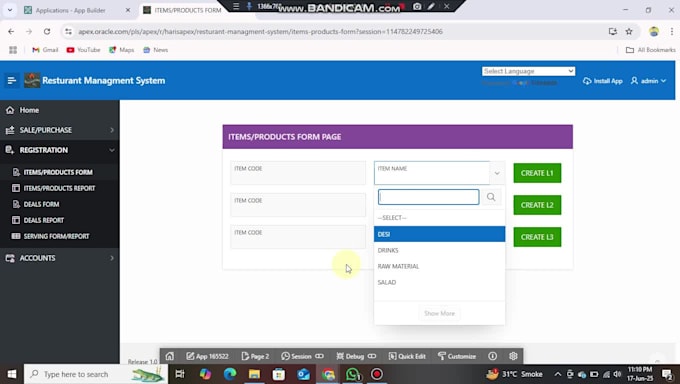
Task: Click the Resturant Managment System logo image
Action: (x=32, y=81)
